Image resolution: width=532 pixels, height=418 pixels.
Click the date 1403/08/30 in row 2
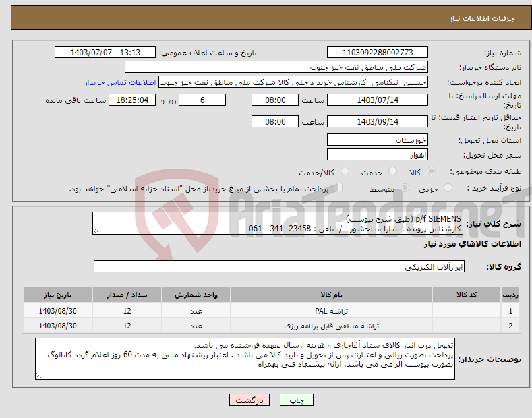point(58,326)
